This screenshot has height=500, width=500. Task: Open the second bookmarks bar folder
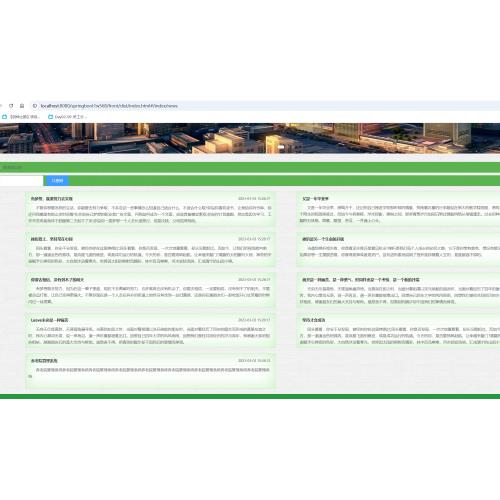pos(67,117)
